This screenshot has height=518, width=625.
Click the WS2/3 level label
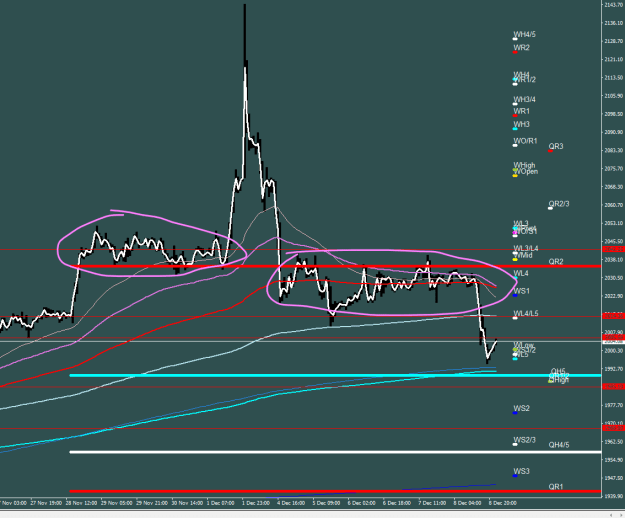[524, 440]
